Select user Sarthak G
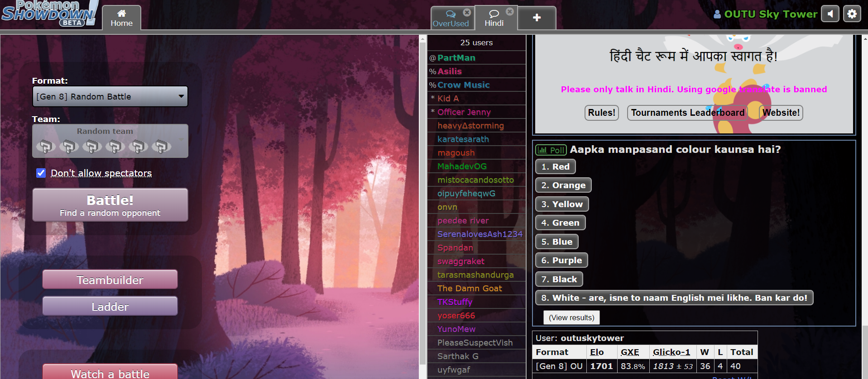868x379 pixels. pyautogui.click(x=476, y=356)
